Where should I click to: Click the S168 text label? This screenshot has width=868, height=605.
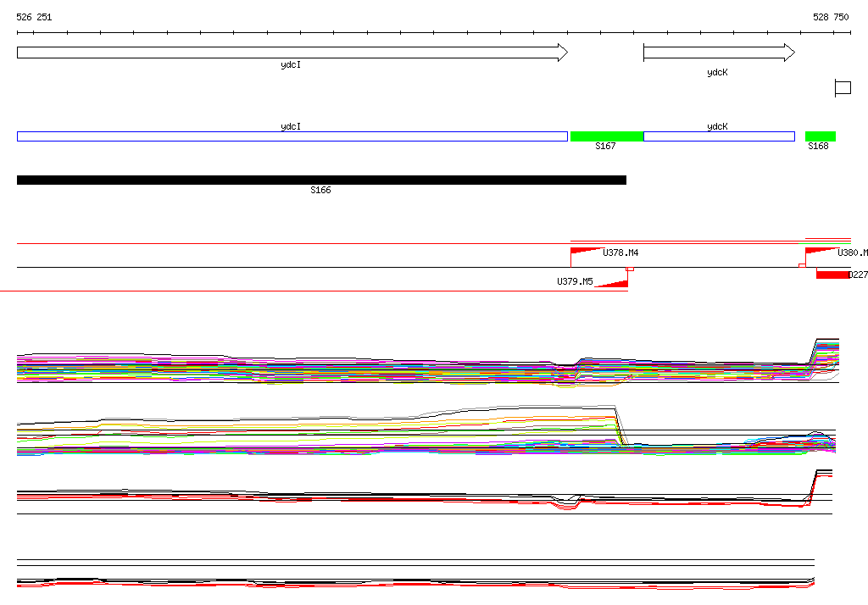(818, 146)
